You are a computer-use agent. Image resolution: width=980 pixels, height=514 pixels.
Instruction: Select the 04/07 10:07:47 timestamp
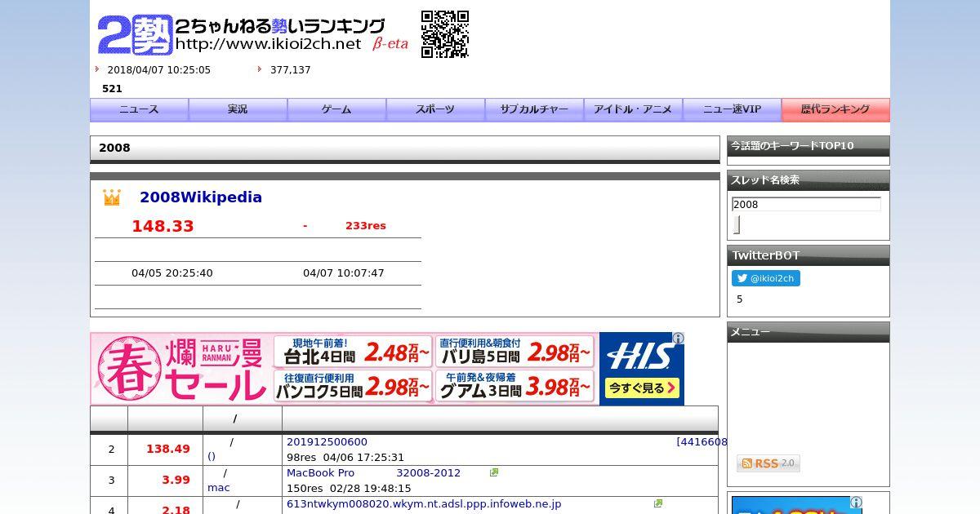[344, 273]
